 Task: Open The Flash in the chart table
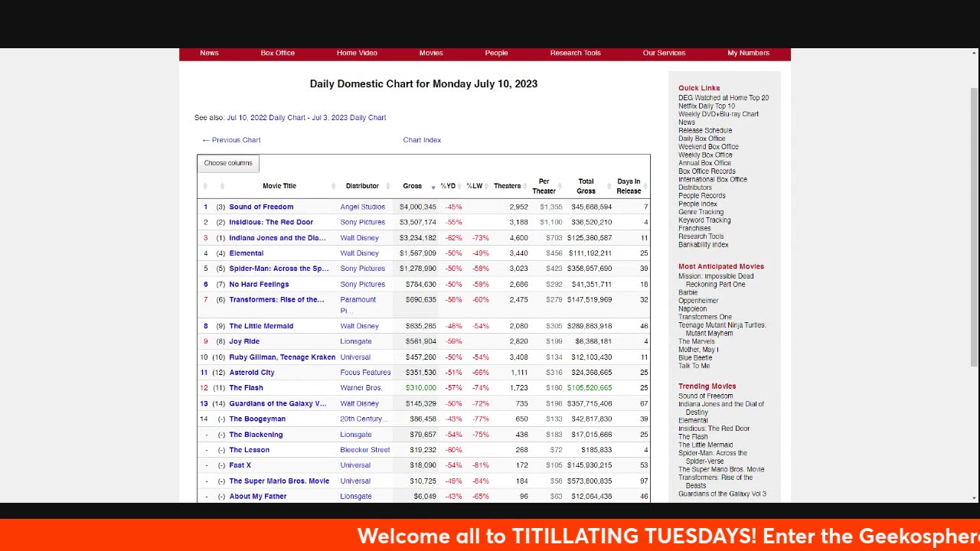(246, 388)
